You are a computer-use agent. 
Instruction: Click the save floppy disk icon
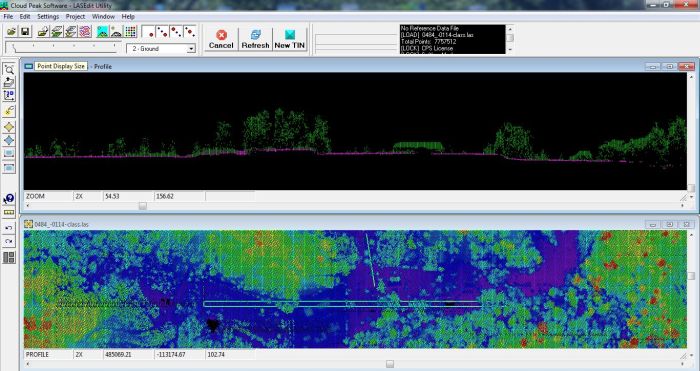(25, 31)
